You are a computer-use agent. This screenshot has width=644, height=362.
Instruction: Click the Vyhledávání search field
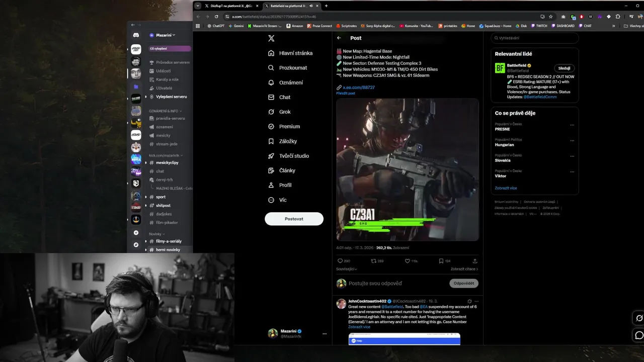pos(535,38)
